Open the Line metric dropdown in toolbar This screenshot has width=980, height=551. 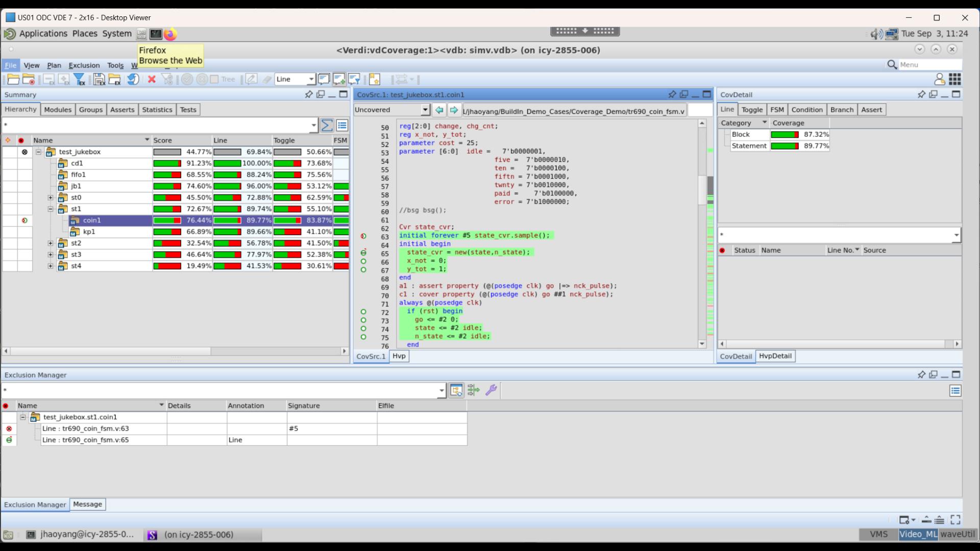[x=310, y=79]
